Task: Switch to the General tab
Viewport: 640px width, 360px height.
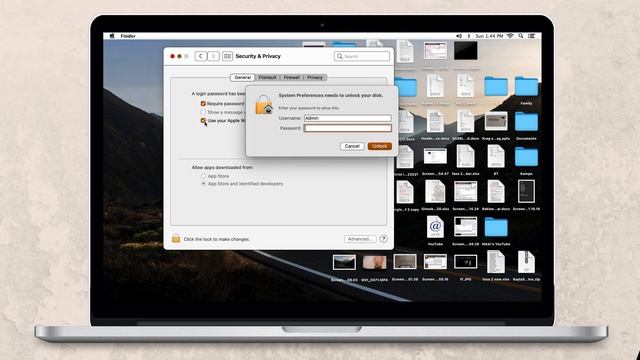Action: pos(242,77)
